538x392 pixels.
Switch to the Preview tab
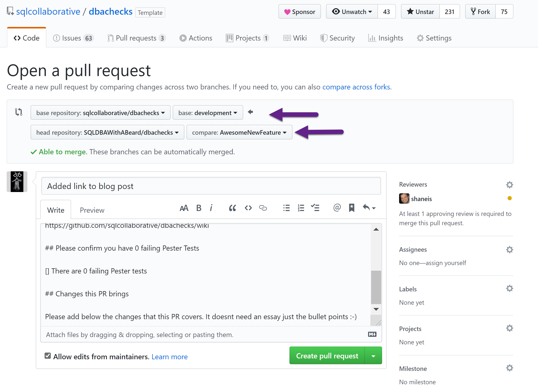92,210
